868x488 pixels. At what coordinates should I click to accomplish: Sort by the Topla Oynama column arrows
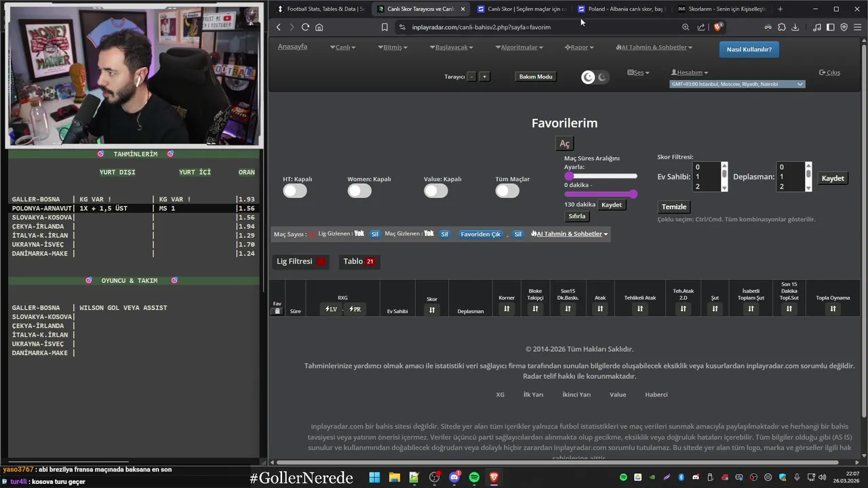tap(833, 308)
